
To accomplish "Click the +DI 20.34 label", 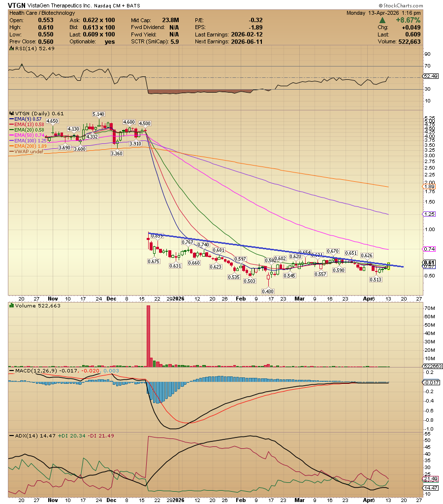I will point(71,436).
